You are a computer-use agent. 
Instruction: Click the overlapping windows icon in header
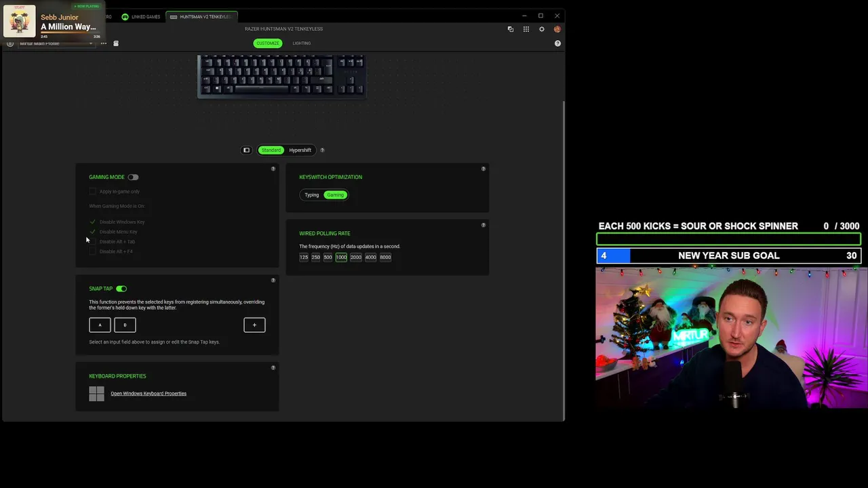coord(510,29)
